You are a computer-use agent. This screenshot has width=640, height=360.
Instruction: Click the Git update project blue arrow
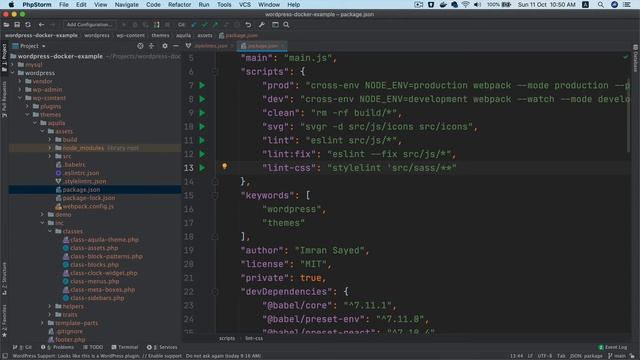pyautogui.click(x=194, y=25)
